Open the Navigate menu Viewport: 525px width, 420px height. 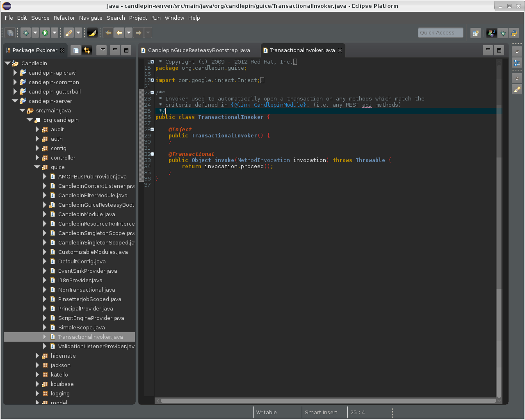(x=91, y=18)
